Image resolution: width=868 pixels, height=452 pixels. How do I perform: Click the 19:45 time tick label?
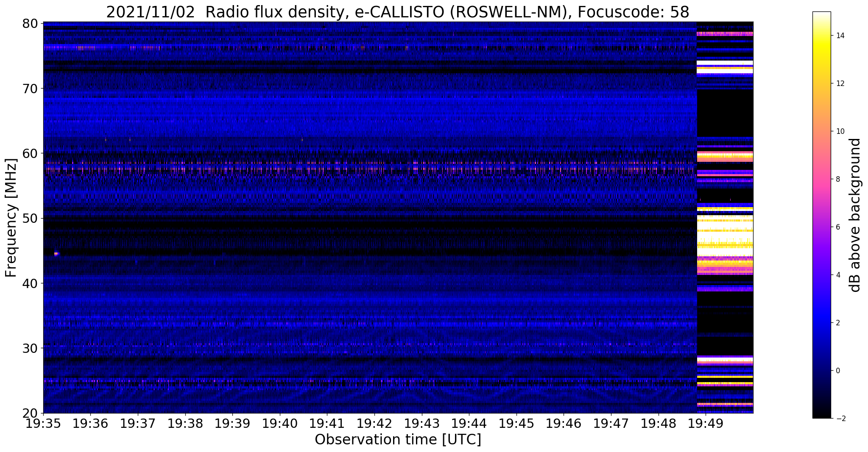[516, 424]
